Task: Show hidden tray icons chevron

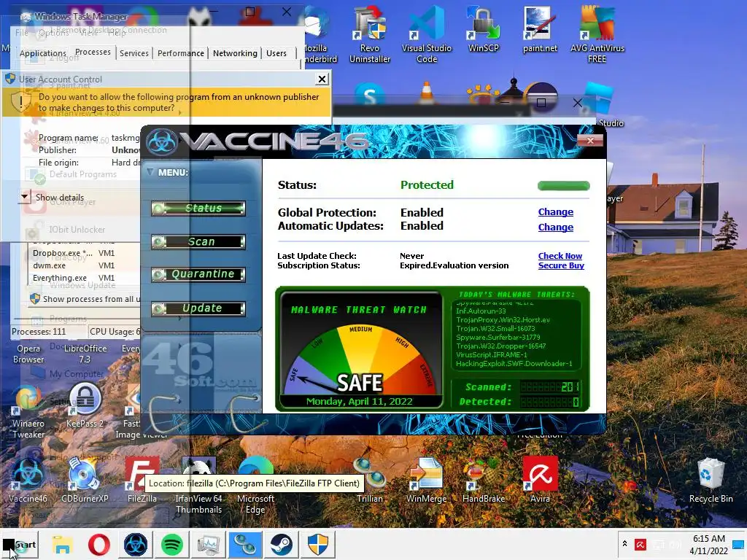Action: pyautogui.click(x=624, y=544)
